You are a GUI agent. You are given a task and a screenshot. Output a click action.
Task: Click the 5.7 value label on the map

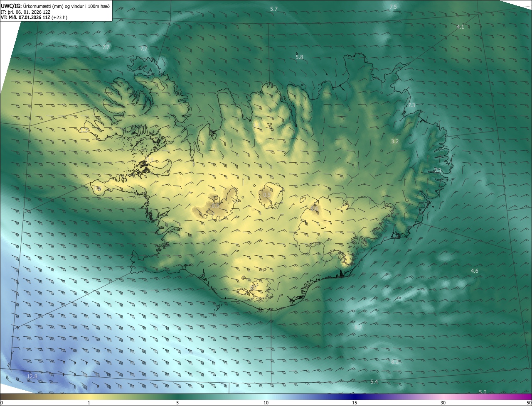pyautogui.click(x=274, y=9)
